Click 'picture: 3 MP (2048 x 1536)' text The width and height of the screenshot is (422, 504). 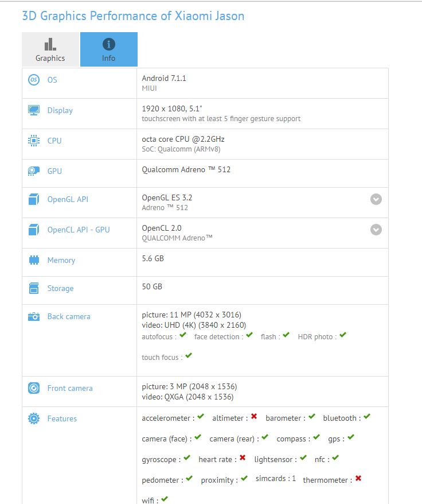click(x=189, y=386)
